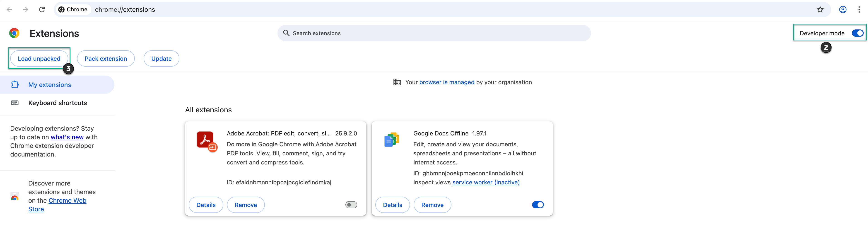The height and width of the screenshot is (229, 868).
Task: Open the Chrome three-dot menu
Action: (858, 10)
